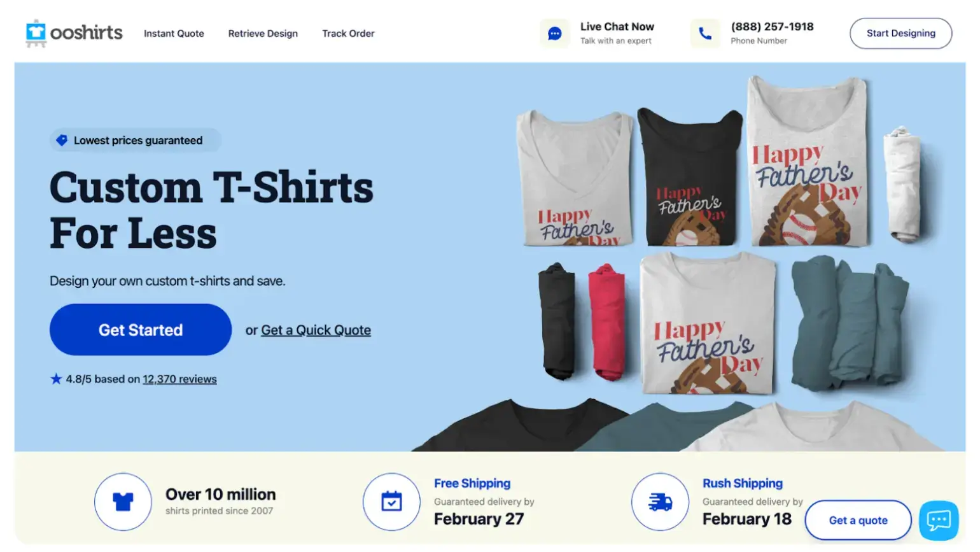Image resolution: width=980 pixels, height=552 pixels.
Task: Click the blue Get Started button
Action: [x=141, y=330]
